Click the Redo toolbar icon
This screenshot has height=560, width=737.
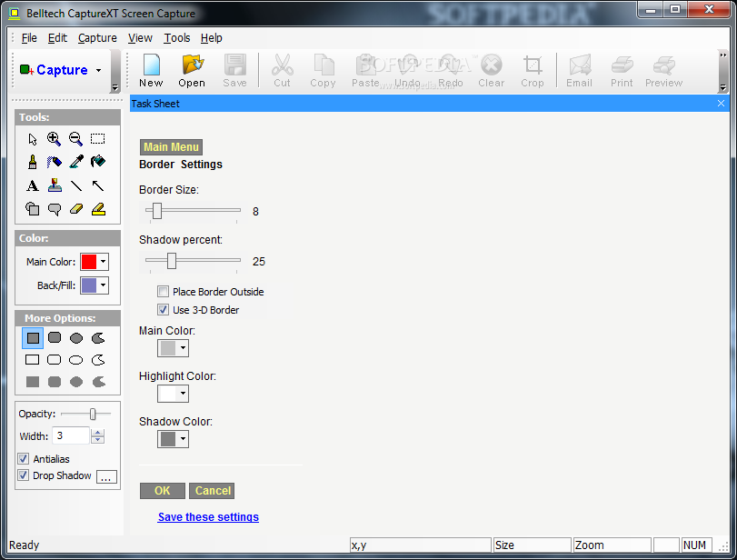click(x=450, y=70)
